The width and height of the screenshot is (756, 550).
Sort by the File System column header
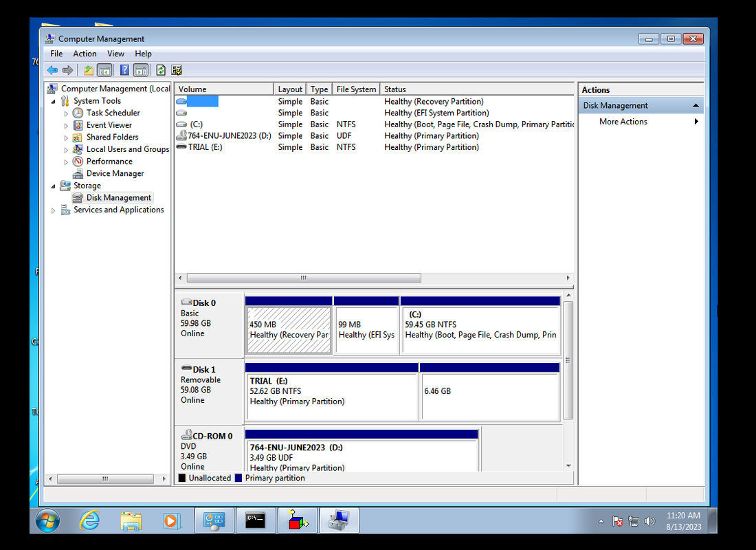(356, 89)
